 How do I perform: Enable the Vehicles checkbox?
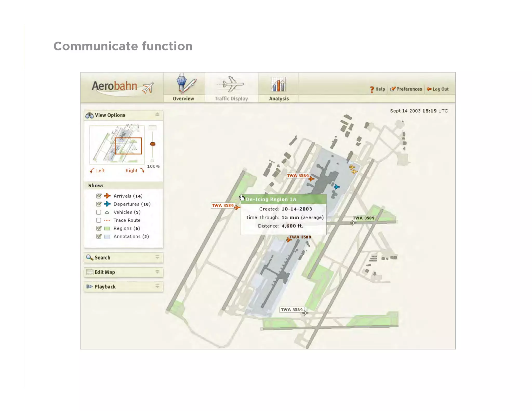point(99,212)
